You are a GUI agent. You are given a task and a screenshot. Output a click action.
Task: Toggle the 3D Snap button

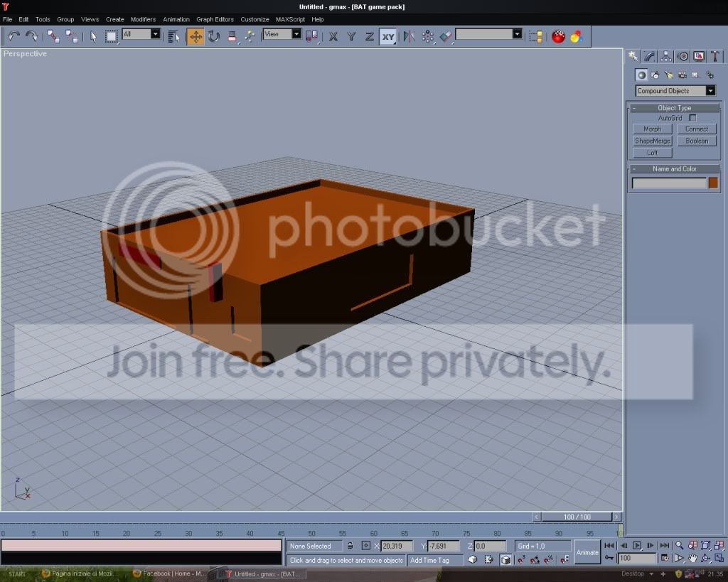521,560
